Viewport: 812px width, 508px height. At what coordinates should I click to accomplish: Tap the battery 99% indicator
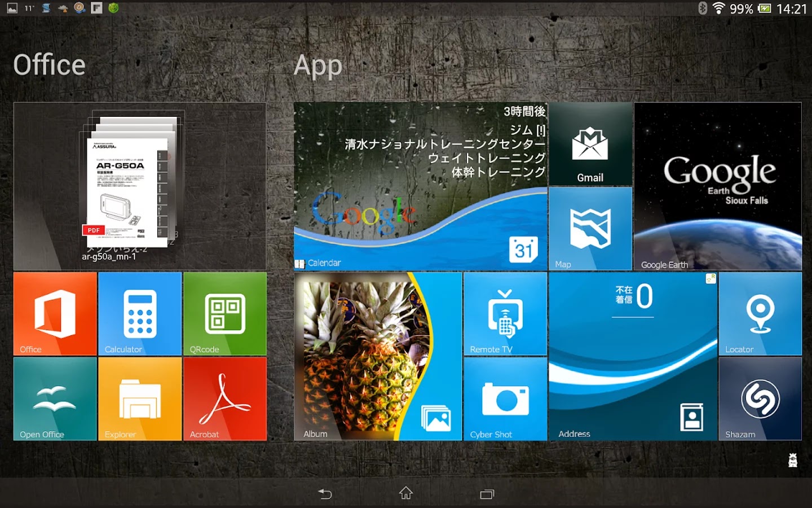point(751,8)
